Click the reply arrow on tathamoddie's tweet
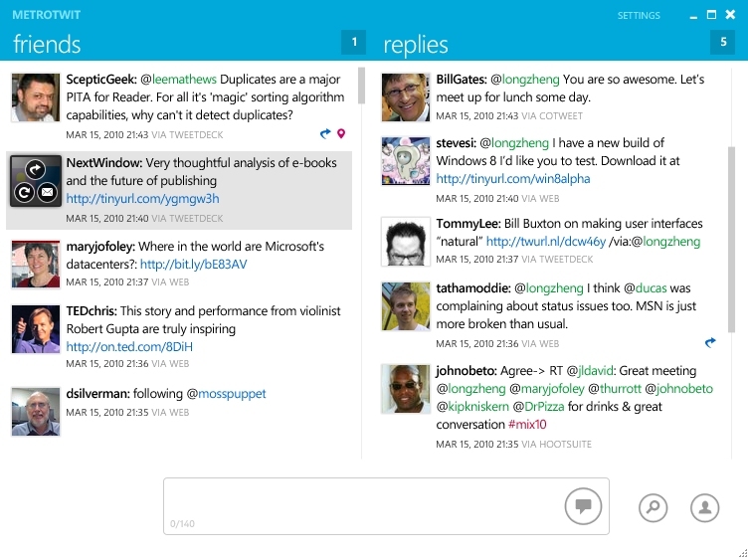This screenshot has height=560, width=748. [x=710, y=342]
